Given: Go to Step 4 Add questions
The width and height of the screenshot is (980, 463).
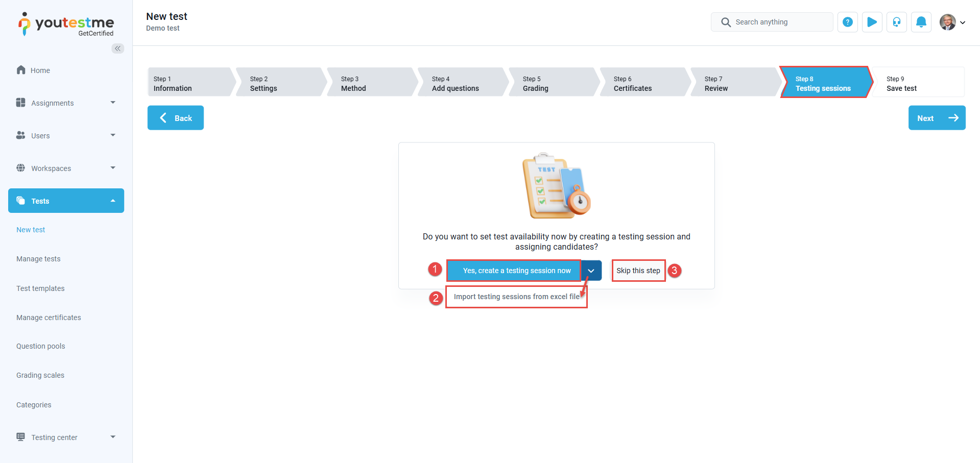Looking at the screenshot, I should coord(464,82).
